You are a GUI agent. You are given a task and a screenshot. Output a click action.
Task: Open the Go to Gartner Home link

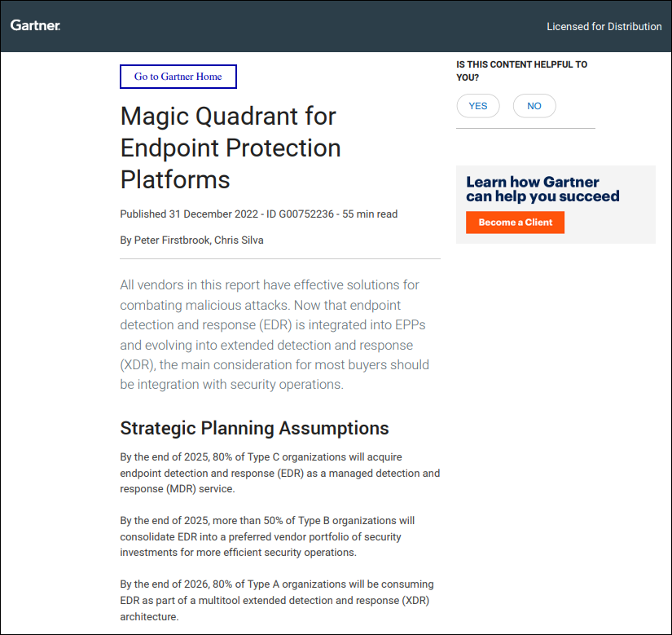coord(178,77)
